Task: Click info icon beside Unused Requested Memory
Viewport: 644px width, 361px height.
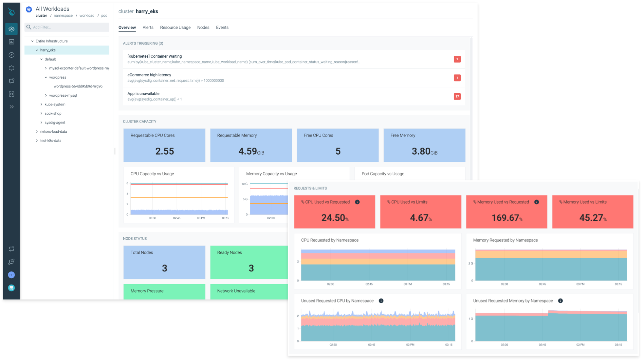Action: pyautogui.click(x=560, y=301)
